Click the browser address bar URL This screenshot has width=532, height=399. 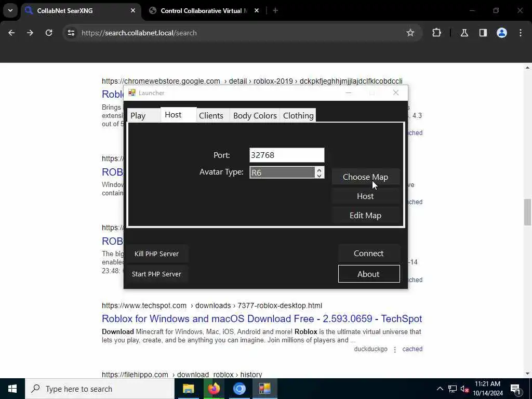point(139,33)
